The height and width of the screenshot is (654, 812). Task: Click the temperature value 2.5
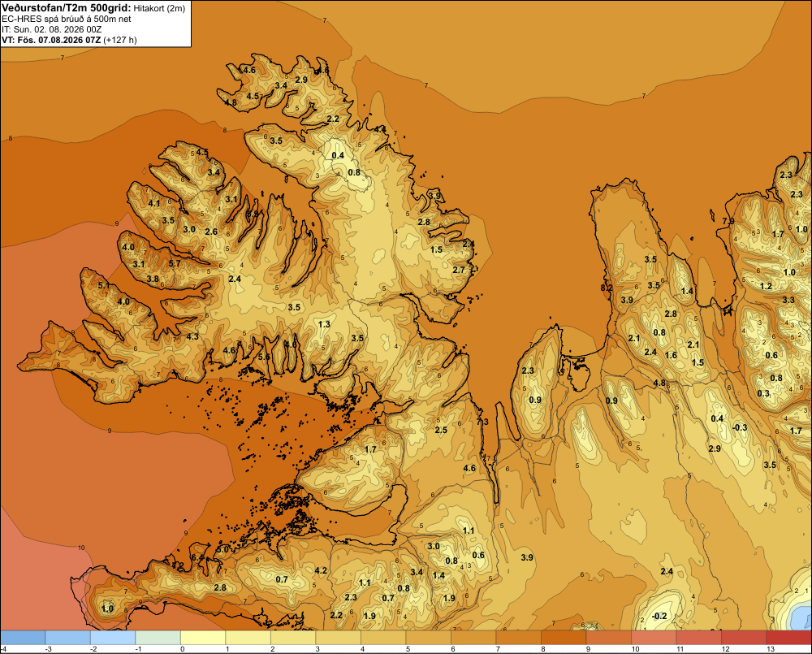[441, 430]
